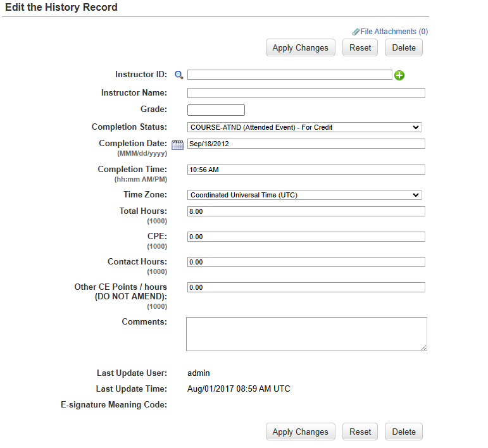Click the Contact Hours input field
The width and height of the screenshot is (488, 448).
pyautogui.click(x=306, y=262)
